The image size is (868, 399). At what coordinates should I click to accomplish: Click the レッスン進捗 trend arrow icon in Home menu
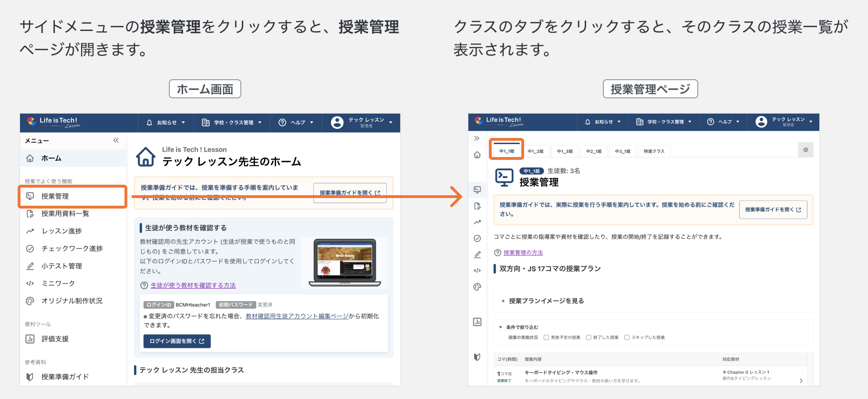30,231
